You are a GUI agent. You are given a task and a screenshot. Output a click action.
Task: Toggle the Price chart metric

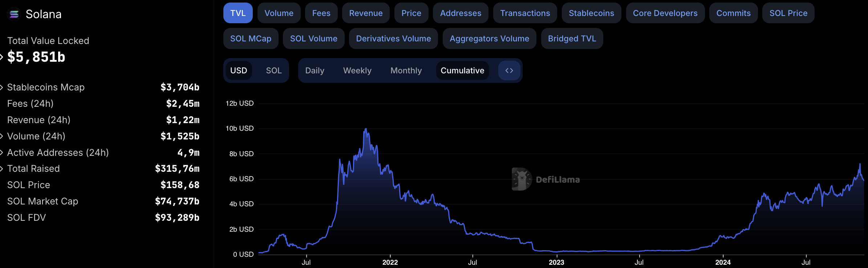tap(411, 13)
